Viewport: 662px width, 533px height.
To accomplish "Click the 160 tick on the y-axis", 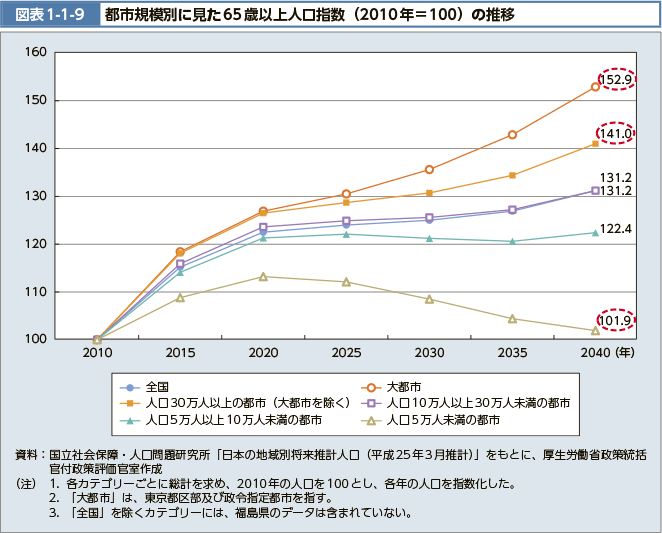I will (x=36, y=52).
